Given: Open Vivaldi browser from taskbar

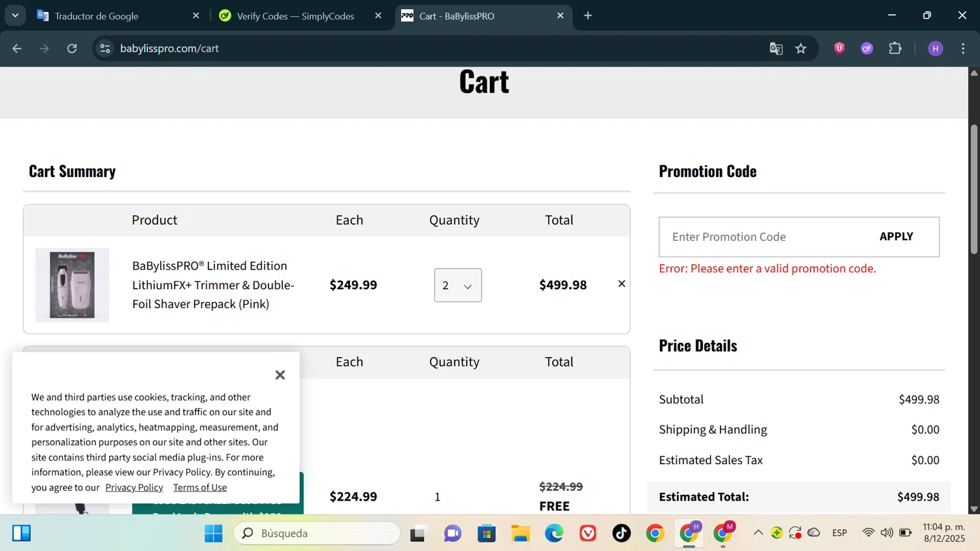Looking at the screenshot, I should (588, 533).
